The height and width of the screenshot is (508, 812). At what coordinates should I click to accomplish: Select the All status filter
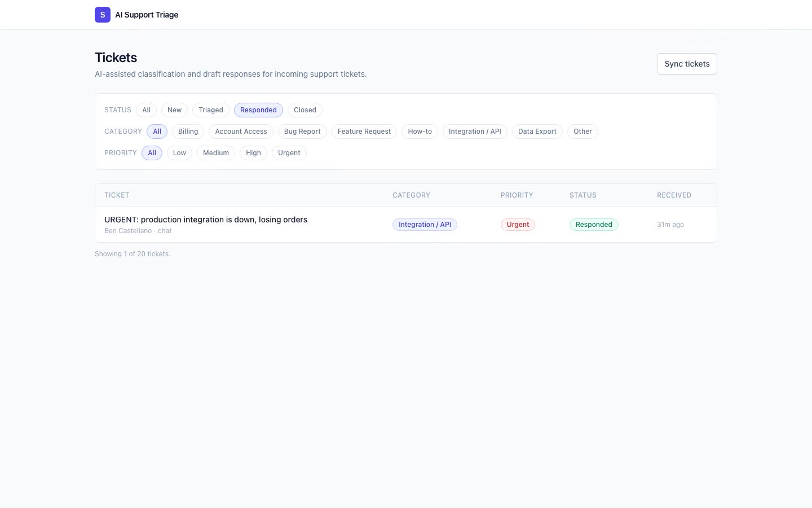coord(146,110)
